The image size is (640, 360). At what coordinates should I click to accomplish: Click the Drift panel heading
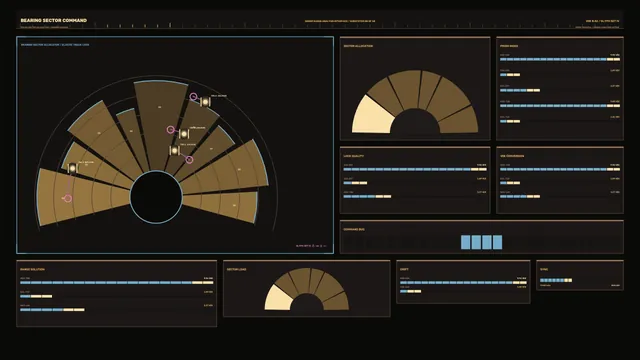coord(404,269)
